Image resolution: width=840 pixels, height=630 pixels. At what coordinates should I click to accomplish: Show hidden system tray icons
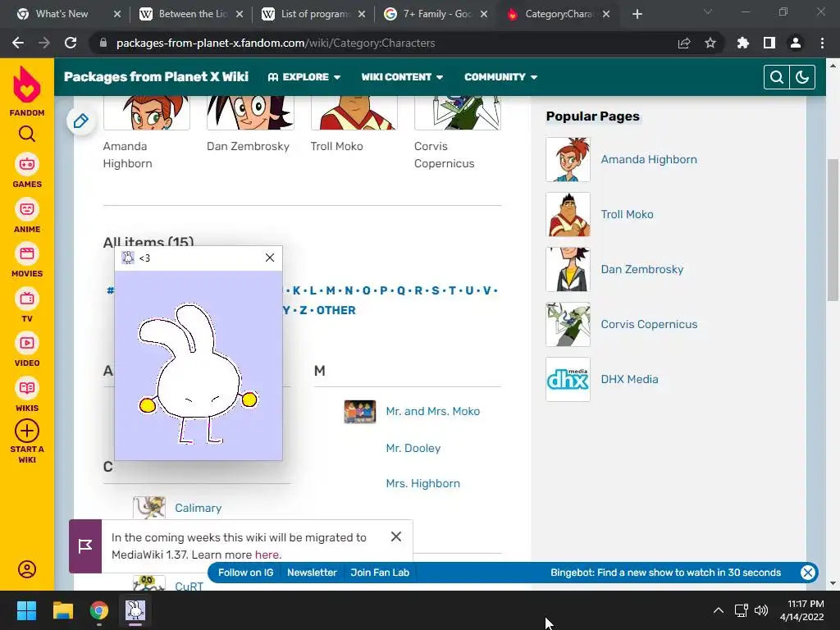click(719, 610)
